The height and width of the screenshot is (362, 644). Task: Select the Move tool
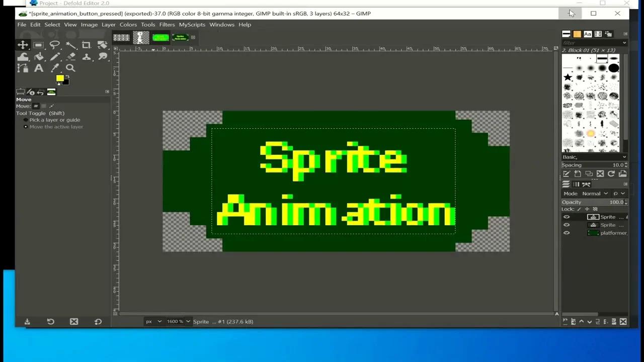pyautogui.click(x=23, y=45)
